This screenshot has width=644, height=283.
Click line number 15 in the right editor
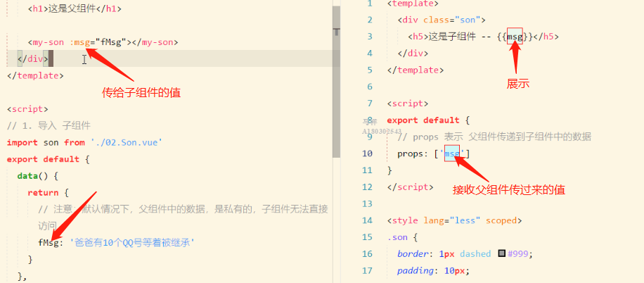coord(367,237)
